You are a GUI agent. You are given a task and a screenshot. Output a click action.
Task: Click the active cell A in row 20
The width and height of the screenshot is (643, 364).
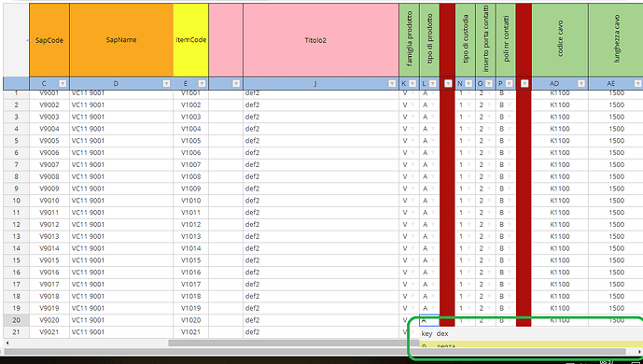point(429,320)
